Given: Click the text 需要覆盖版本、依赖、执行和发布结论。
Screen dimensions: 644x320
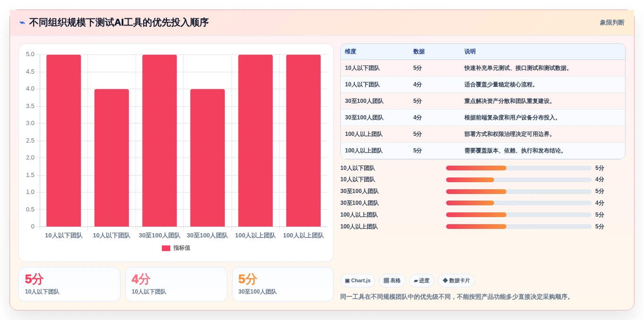Looking at the screenshot, I should coord(515,151).
